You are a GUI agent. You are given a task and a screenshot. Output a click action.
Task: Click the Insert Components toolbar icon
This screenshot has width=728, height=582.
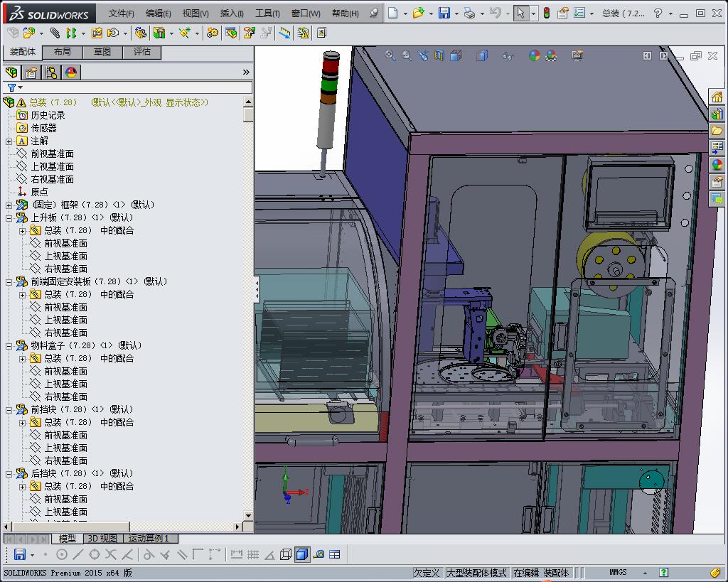(28, 33)
